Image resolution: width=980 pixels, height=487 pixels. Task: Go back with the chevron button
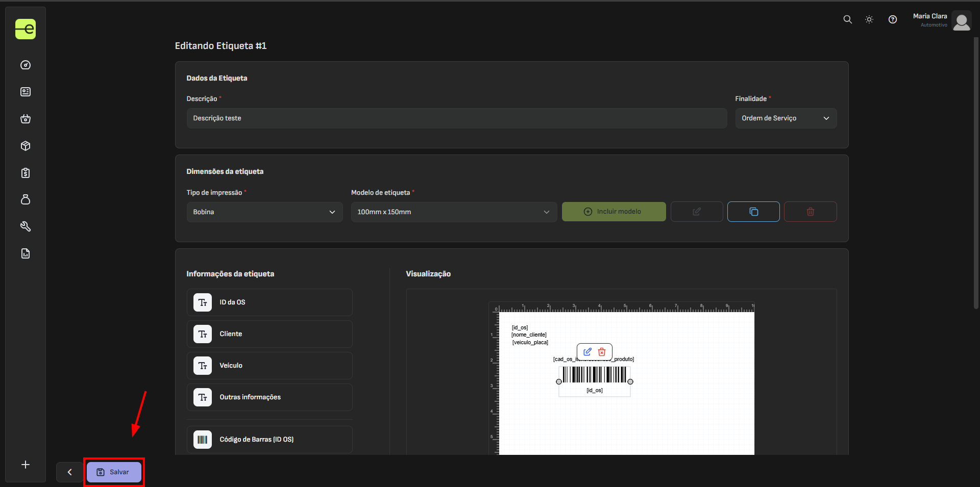coord(70,472)
